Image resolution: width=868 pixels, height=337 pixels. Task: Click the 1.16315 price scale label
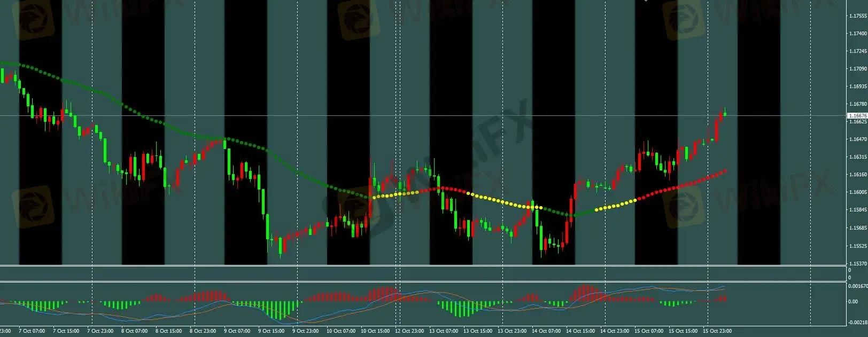857,157
